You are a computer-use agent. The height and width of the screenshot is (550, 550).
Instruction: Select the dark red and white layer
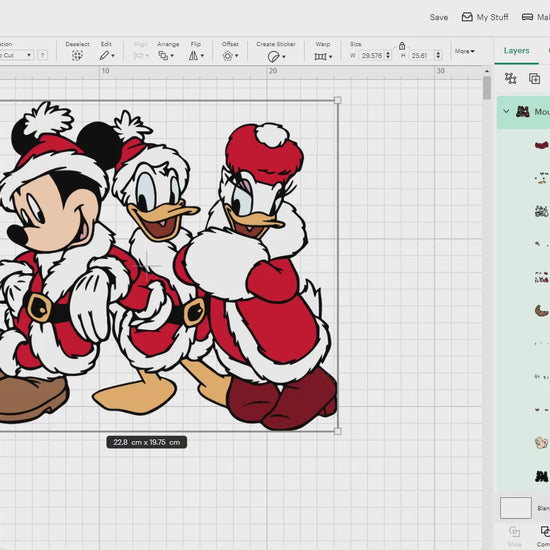click(x=542, y=278)
